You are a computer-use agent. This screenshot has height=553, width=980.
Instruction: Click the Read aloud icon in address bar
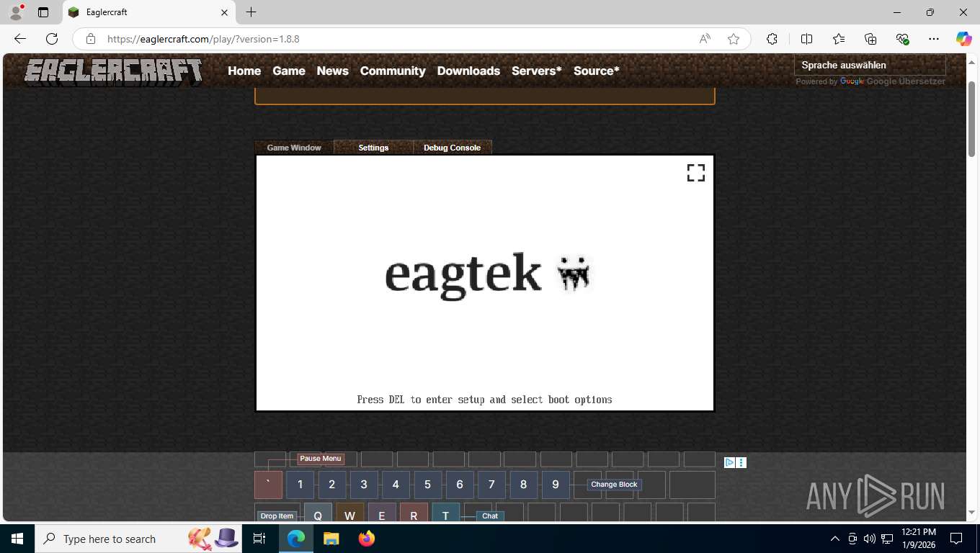(705, 39)
